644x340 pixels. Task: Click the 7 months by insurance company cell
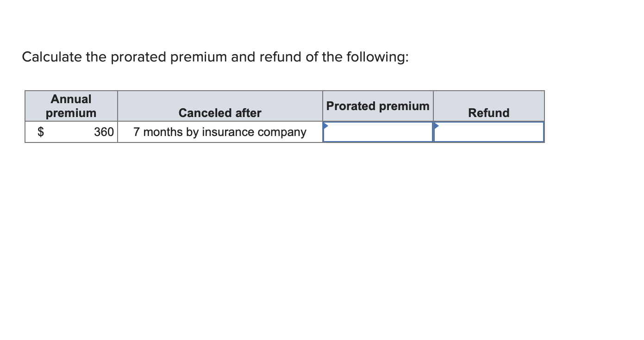(x=220, y=132)
